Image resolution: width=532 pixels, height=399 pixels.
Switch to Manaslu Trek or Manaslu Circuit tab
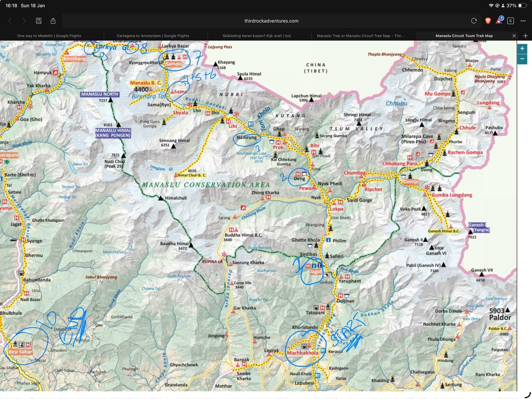360,36
